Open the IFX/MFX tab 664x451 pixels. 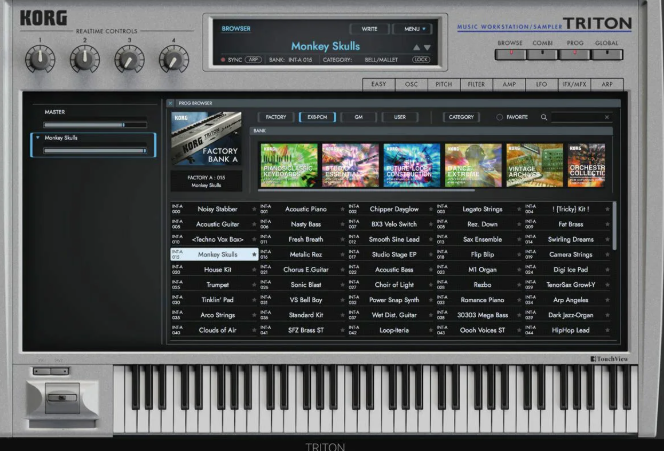(574, 84)
